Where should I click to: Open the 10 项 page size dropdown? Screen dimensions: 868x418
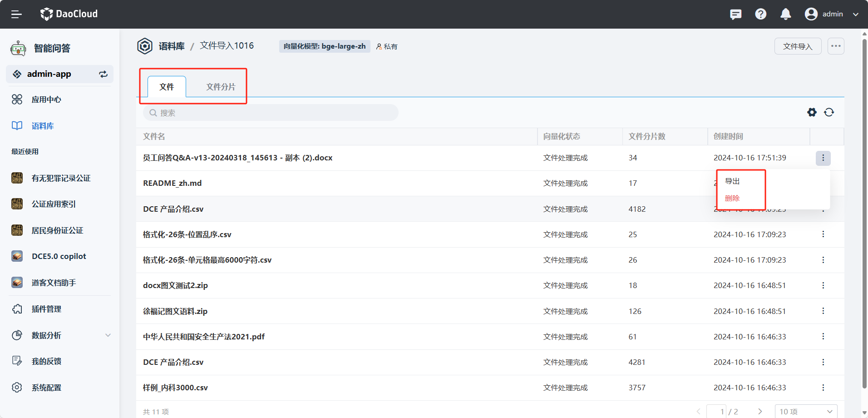[x=806, y=411]
